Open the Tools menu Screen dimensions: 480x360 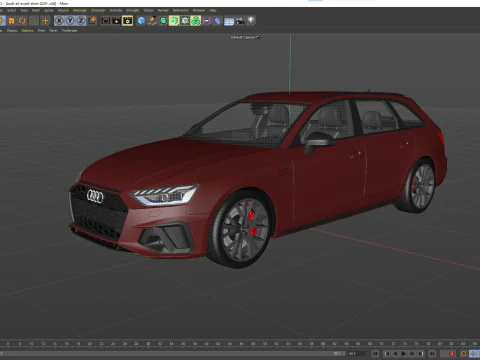24,11
